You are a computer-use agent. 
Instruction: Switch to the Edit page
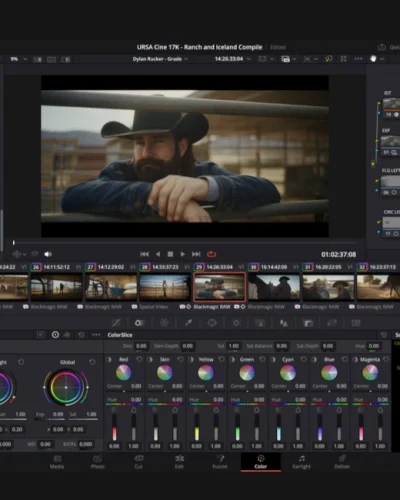click(x=179, y=462)
